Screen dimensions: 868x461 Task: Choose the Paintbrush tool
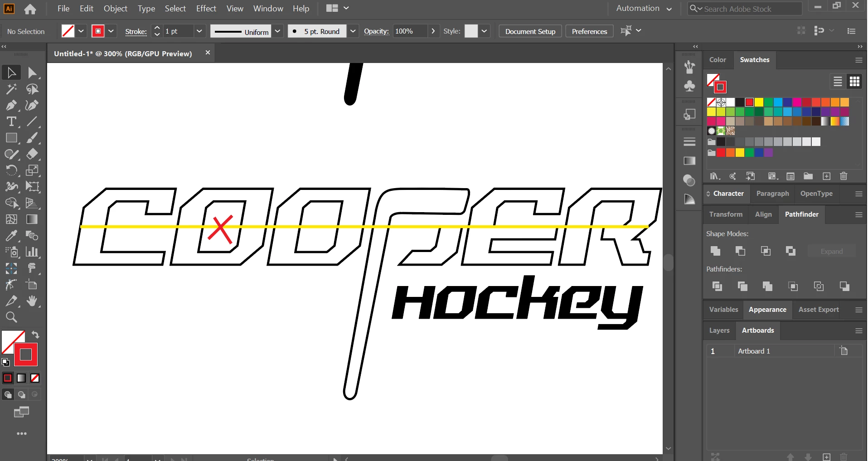tap(32, 138)
